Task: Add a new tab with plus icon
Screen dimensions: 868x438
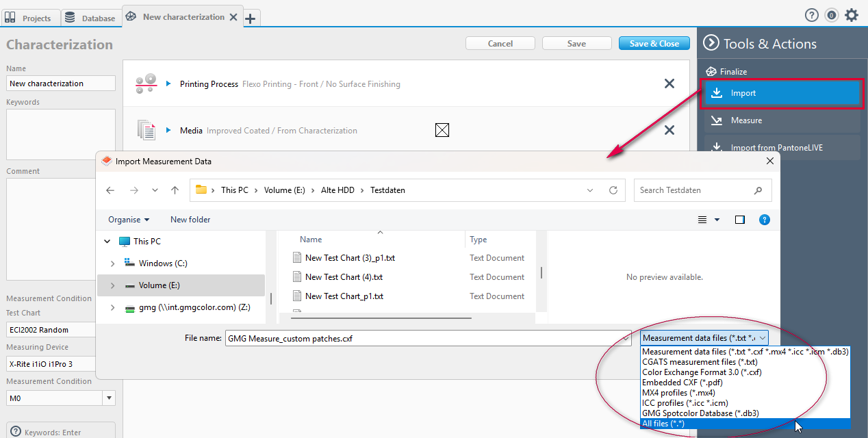Action: [x=251, y=18]
